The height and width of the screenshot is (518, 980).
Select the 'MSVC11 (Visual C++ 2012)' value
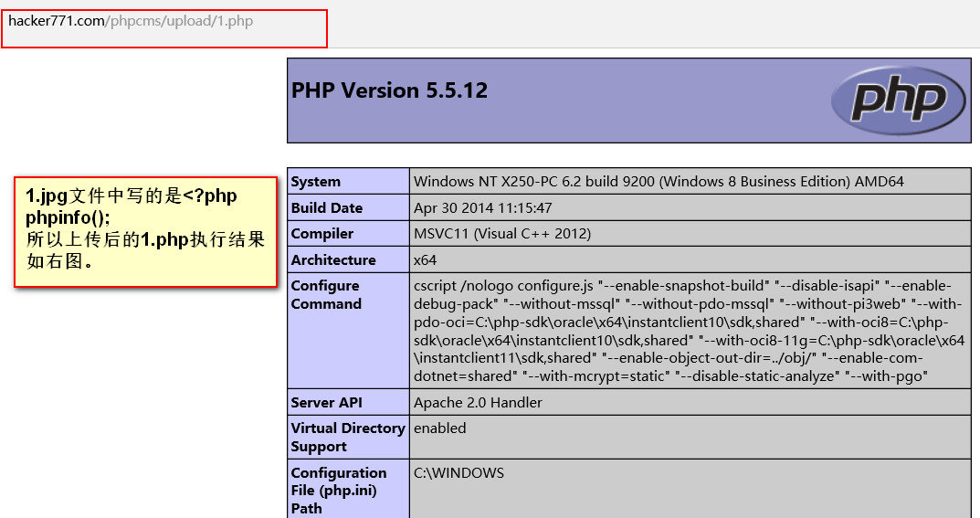tap(502, 234)
